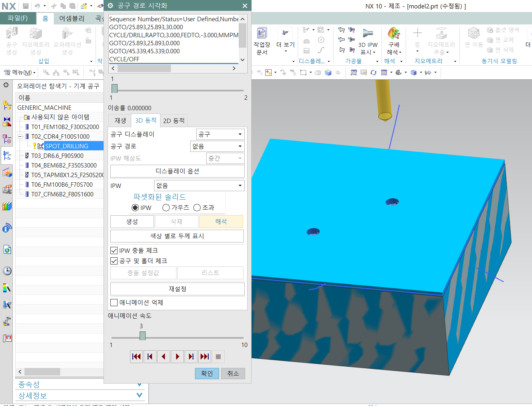The width and height of the screenshot is (532, 406).
Task: Click the 확인 confirm button
Action: (207, 374)
